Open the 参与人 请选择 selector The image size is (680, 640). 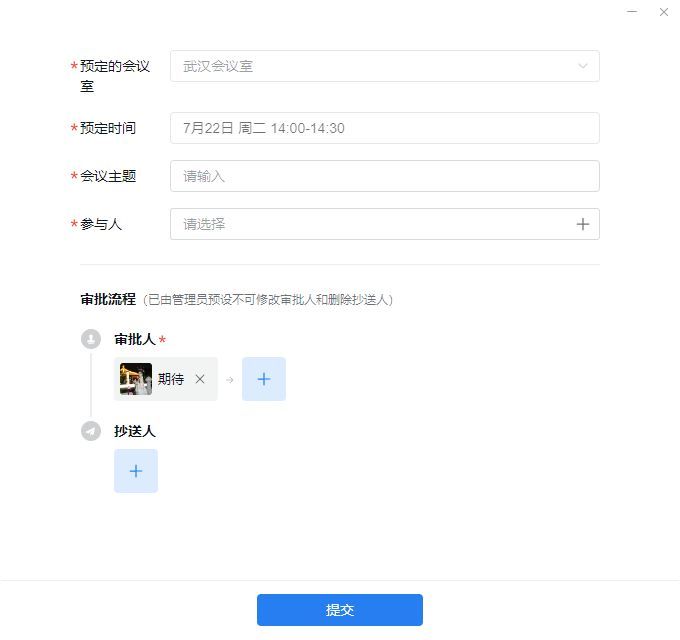click(x=370, y=224)
